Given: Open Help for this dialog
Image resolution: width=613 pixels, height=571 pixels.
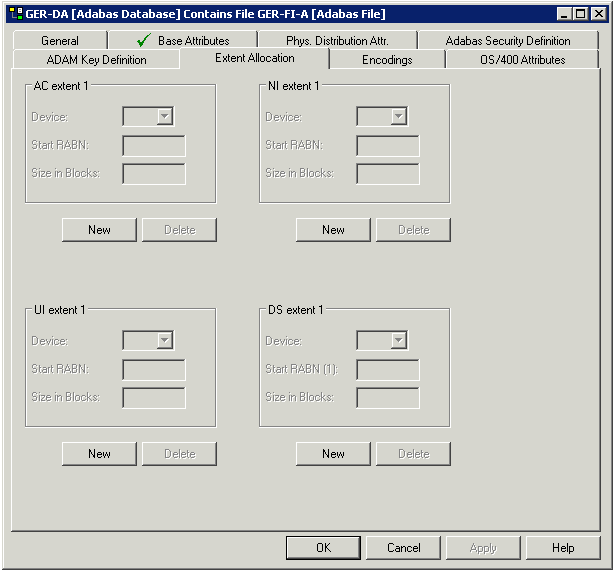Looking at the screenshot, I should [563, 548].
